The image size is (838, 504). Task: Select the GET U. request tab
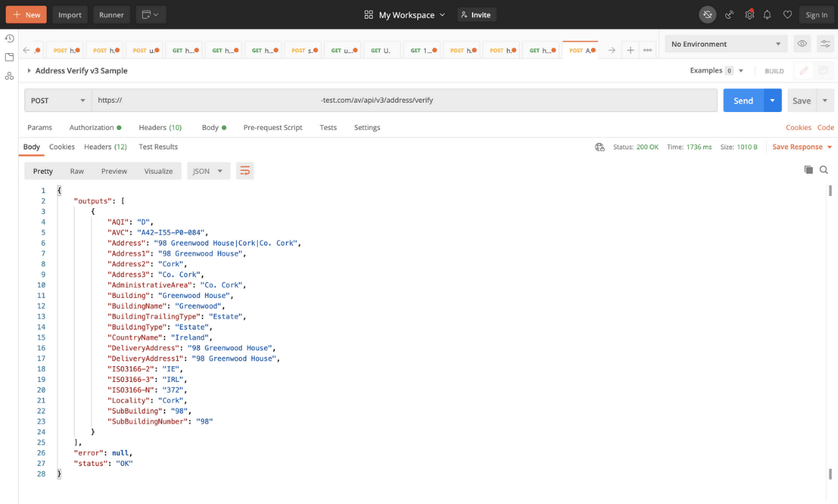pyautogui.click(x=381, y=50)
